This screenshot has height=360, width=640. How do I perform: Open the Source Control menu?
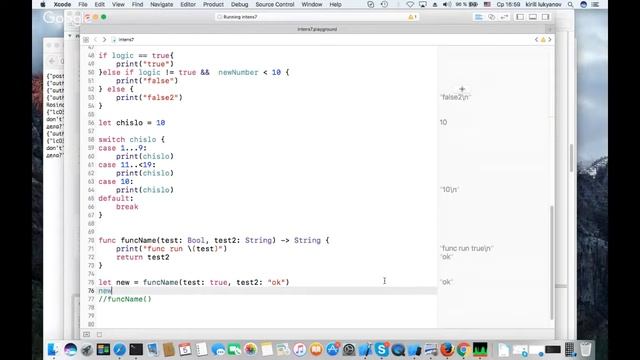[275, 4]
